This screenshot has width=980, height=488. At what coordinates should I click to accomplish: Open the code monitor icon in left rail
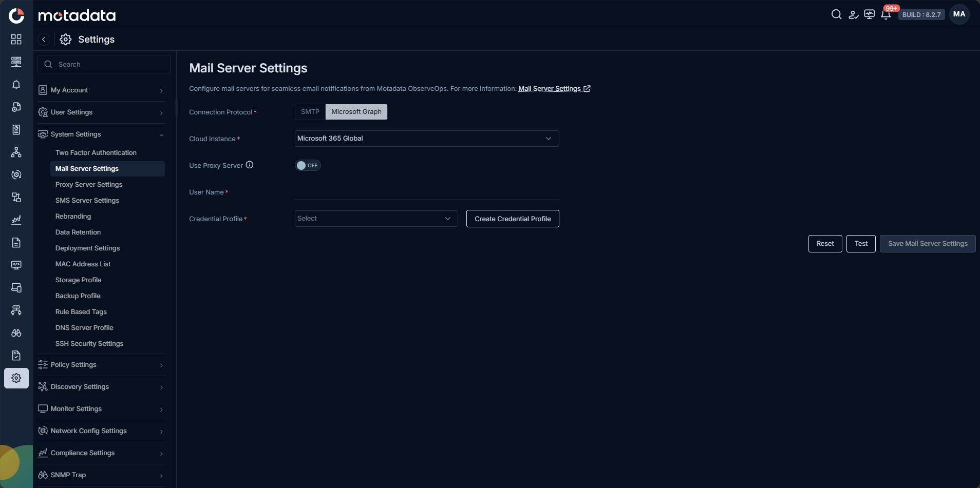pos(16,265)
